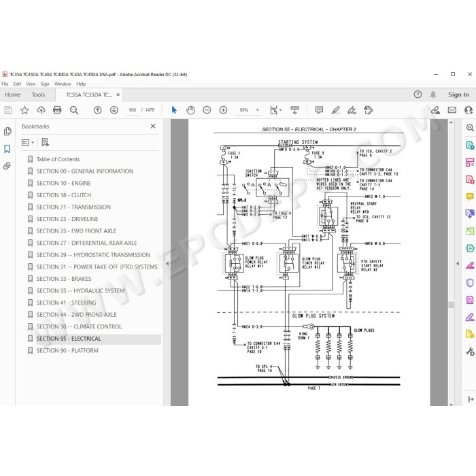Image resolution: width=476 pixels, height=476 pixels.
Task: Expand the right tools pane with the bottom arrow
Action: [471, 399]
